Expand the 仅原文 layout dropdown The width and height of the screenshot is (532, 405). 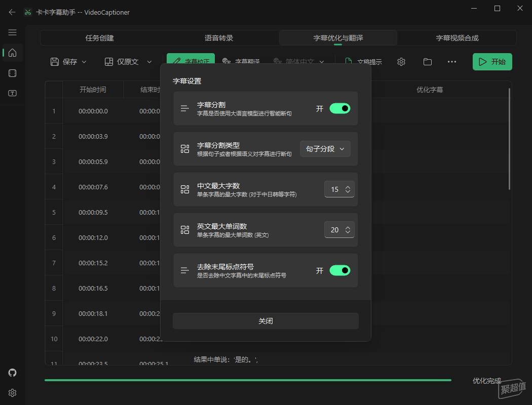coord(128,62)
